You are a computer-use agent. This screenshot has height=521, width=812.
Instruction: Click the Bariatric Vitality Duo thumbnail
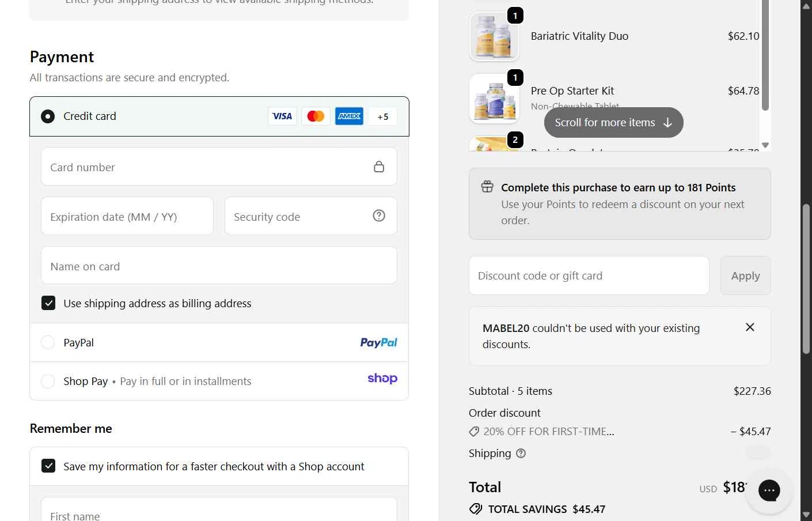point(494,36)
